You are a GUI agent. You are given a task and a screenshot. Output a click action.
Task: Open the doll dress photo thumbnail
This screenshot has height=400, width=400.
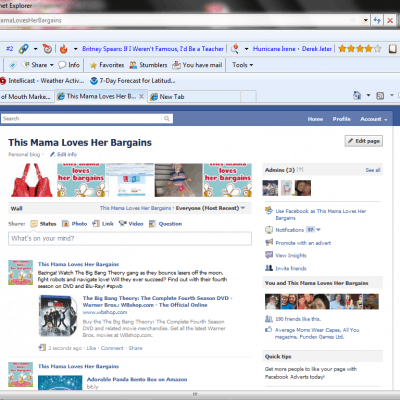[179, 180]
